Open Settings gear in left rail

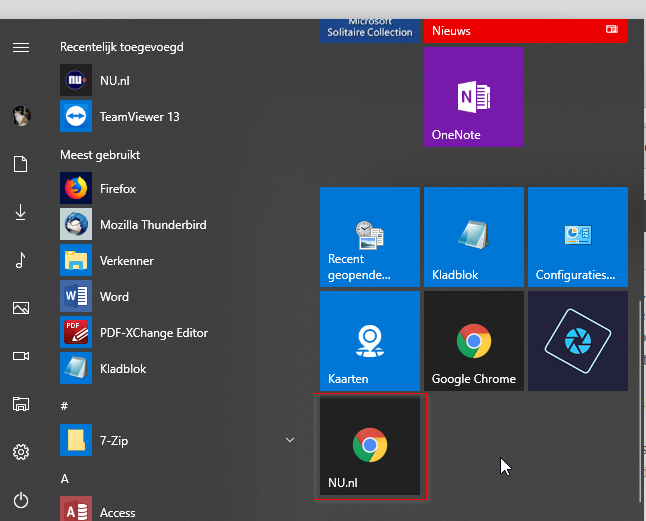21,452
